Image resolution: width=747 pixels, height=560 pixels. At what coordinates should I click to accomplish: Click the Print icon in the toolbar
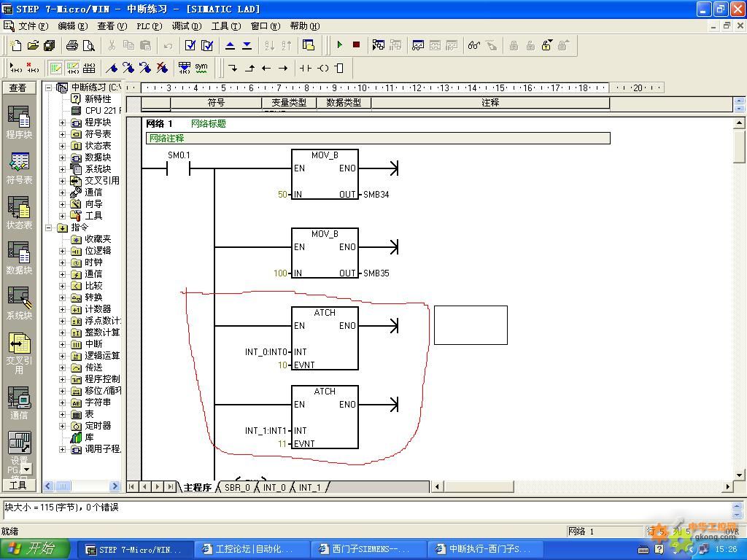pyautogui.click(x=72, y=45)
